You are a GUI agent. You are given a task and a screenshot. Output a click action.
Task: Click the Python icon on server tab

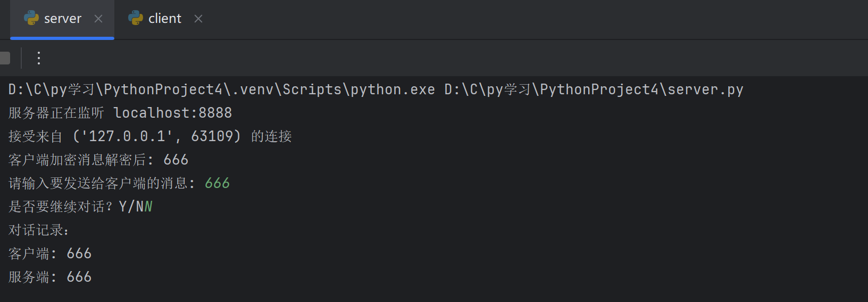point(31,18)
